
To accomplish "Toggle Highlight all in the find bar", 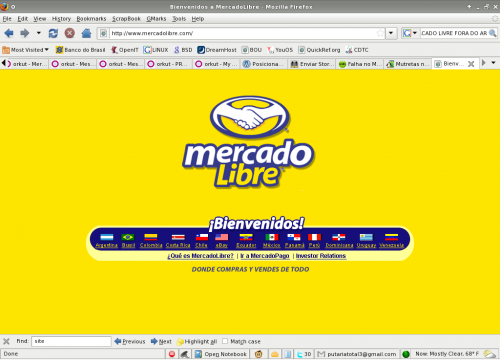I will [197, 341].
